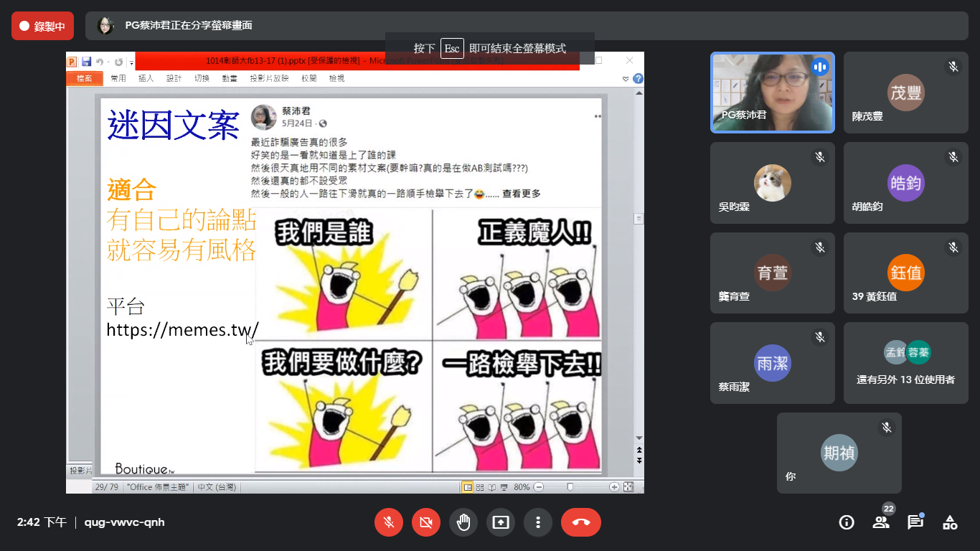The image size is (980, 551).
Task: Select normal view icon in status bar
Action: 468,487
